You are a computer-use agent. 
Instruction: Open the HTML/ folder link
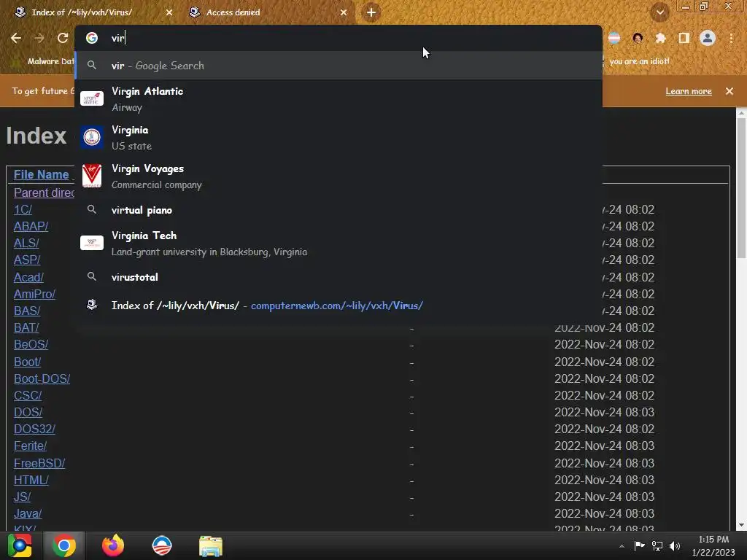click(31, 481)
